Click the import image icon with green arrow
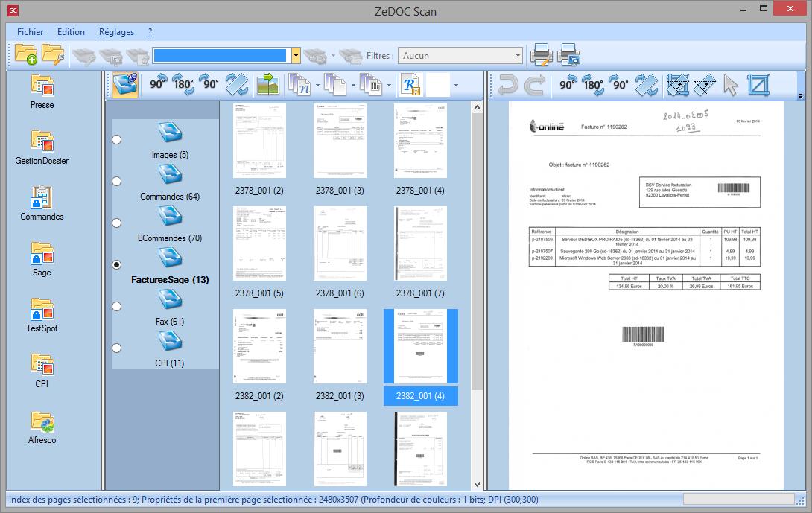This screenshot has height=513, width=812. click(267, 85)
